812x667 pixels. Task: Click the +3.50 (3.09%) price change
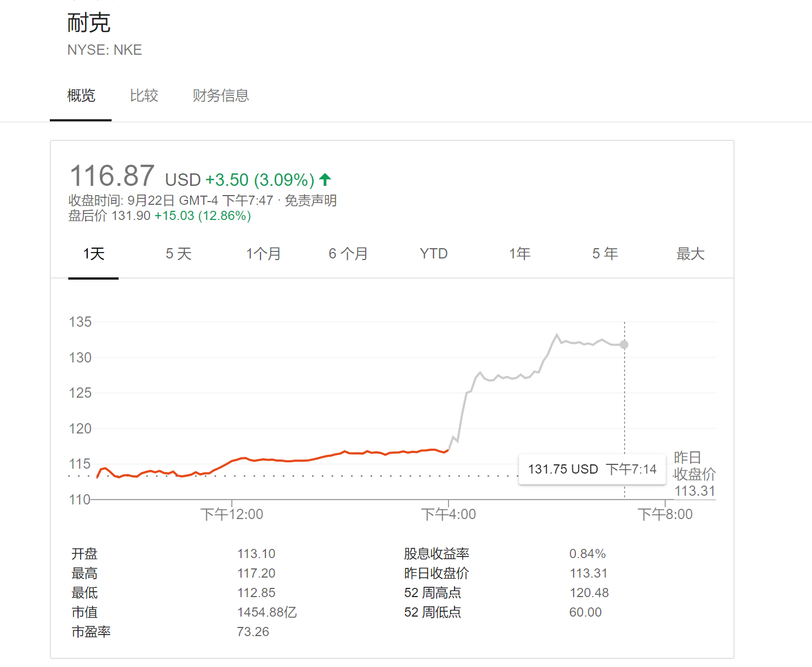pos(260,180)
